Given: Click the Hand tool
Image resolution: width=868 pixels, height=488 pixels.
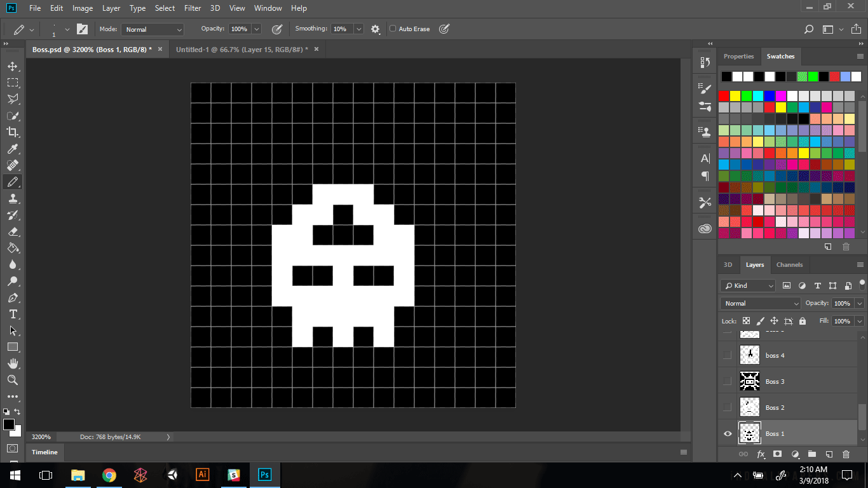Looking at the screenshot, I should pyautogui.click(x=12, y=363).
